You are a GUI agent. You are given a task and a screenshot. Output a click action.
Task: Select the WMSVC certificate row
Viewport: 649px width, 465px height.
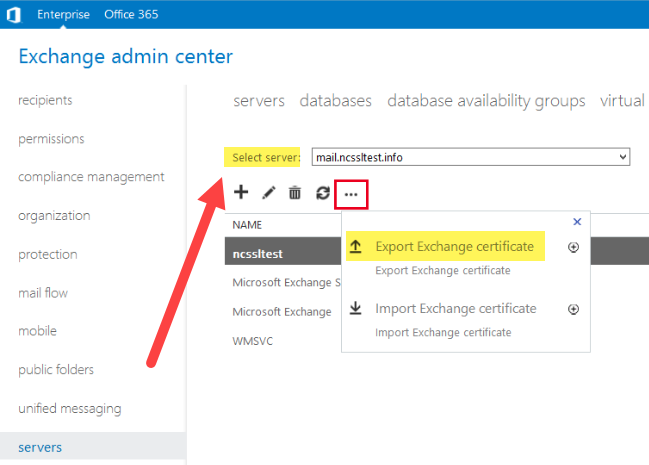point(252,341)
